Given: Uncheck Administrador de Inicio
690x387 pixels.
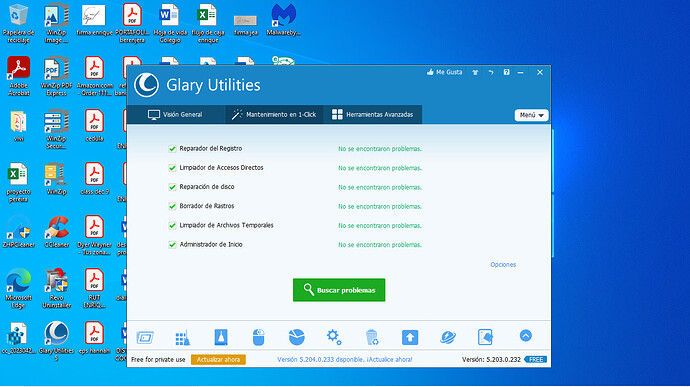Looking at the screenshot, I should coord(172,244).
